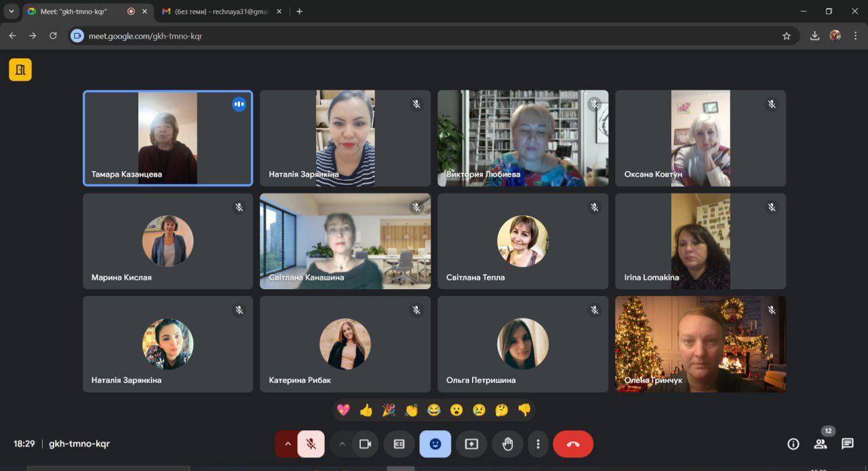868x471 pixels.
Task: Send crying face reaction
Action: pyautogui.click(x=479, y=410)
